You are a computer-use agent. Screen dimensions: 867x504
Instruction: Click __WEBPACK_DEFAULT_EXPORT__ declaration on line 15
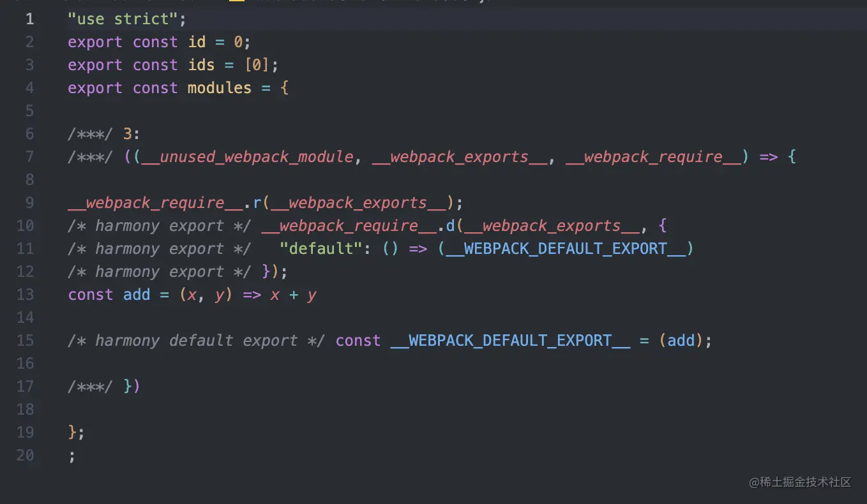(x=510, y=341)
